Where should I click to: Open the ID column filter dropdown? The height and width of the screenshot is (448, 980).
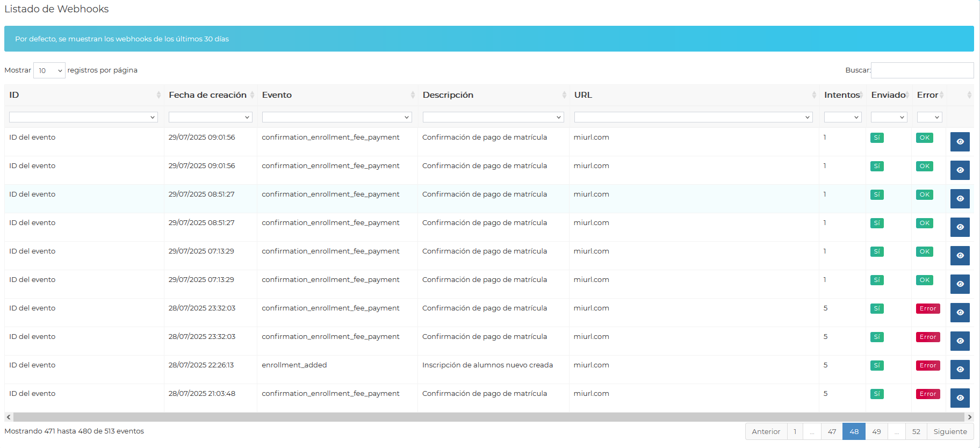click(x=83, y=117)
